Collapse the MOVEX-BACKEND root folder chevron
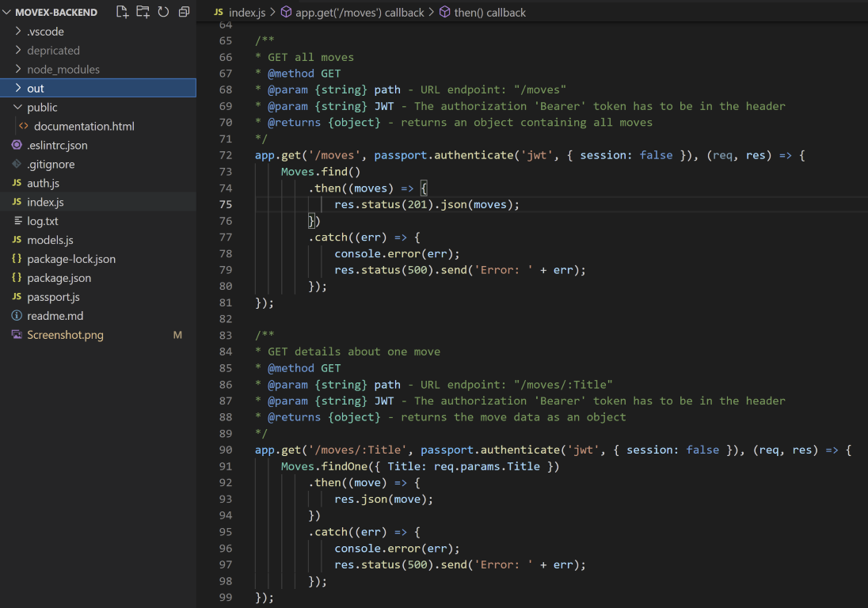Screen dimensions: 868x608 coord(6,12)
